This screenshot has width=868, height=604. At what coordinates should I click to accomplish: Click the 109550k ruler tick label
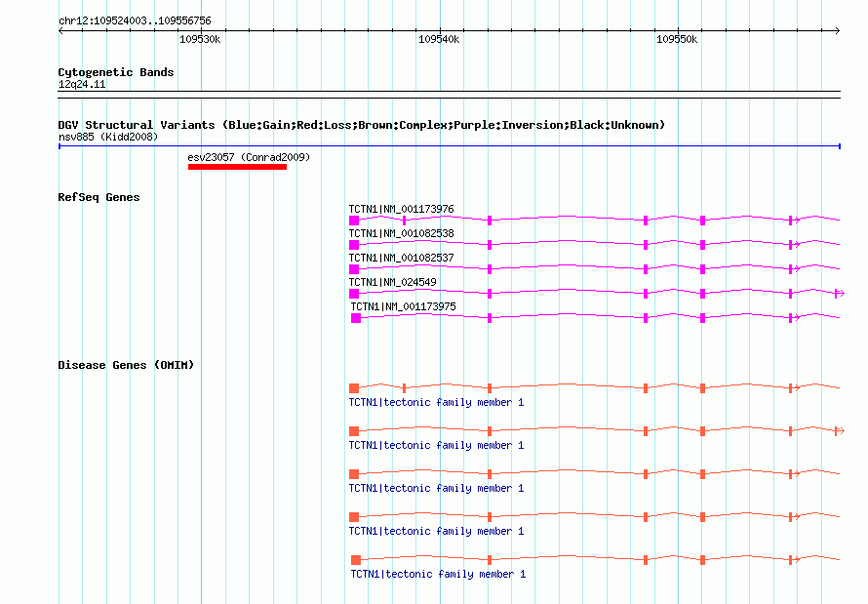point(677,40)
